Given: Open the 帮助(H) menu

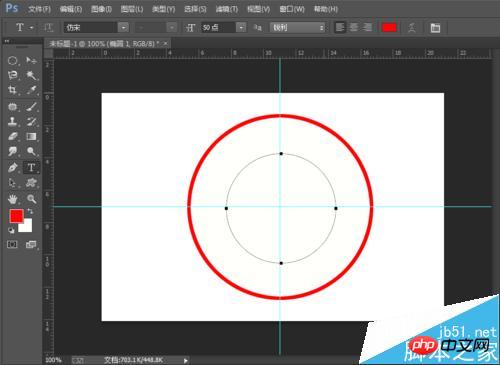Looking at the screenshot, I should coord(326,9).
